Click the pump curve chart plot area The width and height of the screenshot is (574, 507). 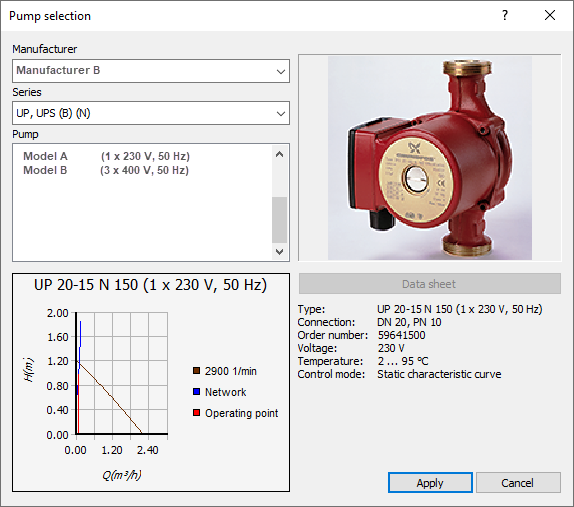tap(122, 373)
